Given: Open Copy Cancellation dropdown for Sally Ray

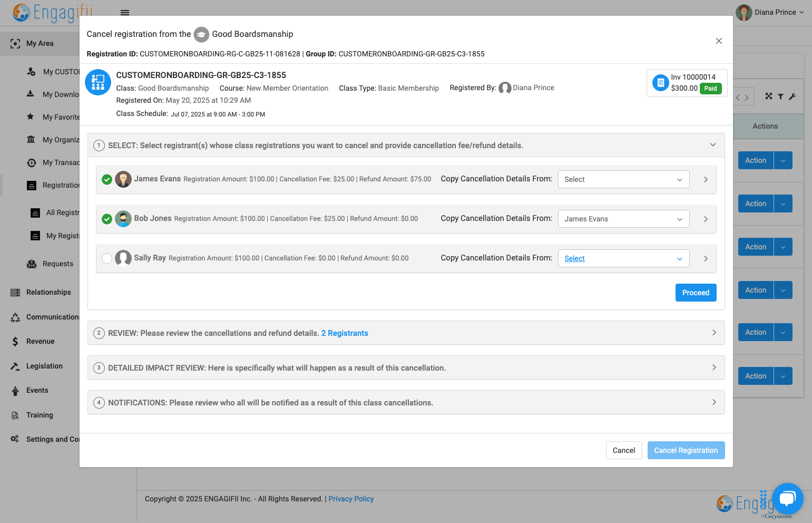Looking at the screenshot, I should [623, 258].
